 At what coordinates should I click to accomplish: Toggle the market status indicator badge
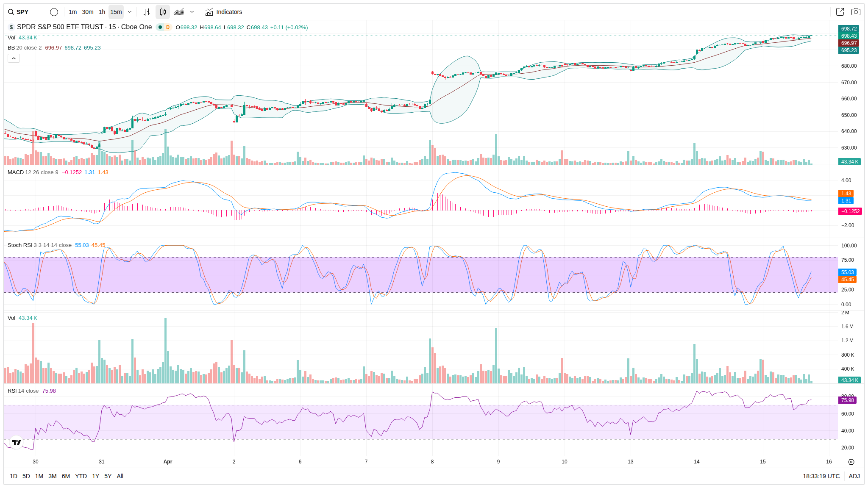[x=160, y=27]
